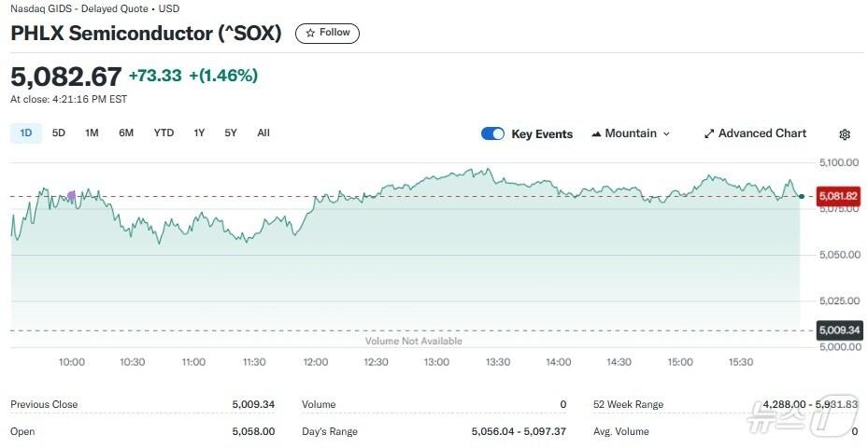The image size is (868, 448).
Task: Open chart settings gear icon
Action: [845, 134]
